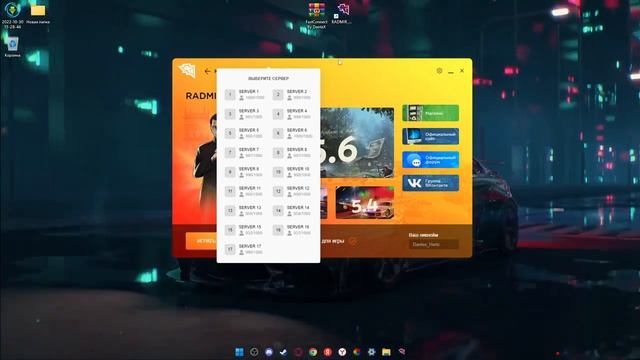Minimize the launcher window
The image size is (640, 360).
[x=451, y=71]
